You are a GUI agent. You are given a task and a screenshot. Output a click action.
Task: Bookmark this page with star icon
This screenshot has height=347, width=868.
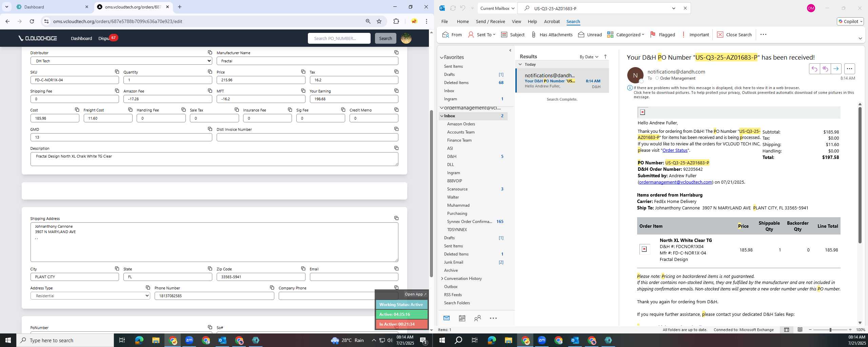point(379,21)
